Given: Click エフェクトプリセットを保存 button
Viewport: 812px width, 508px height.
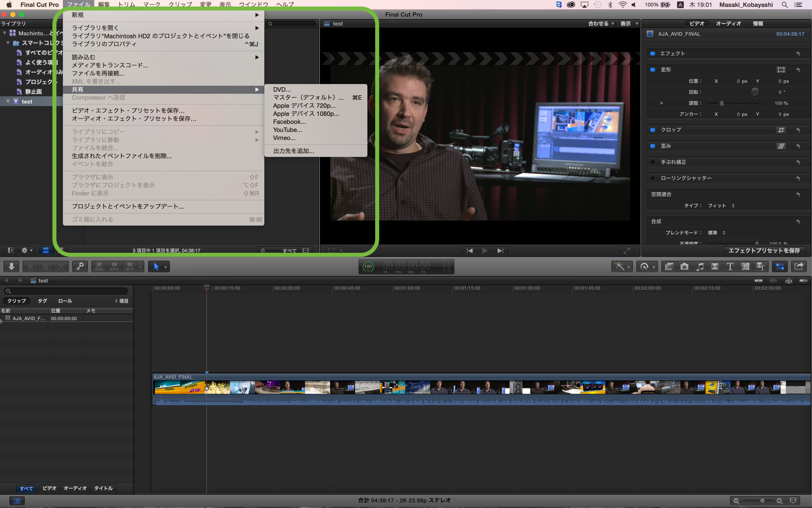Looking at the screenshot, I should pos(764,251).
